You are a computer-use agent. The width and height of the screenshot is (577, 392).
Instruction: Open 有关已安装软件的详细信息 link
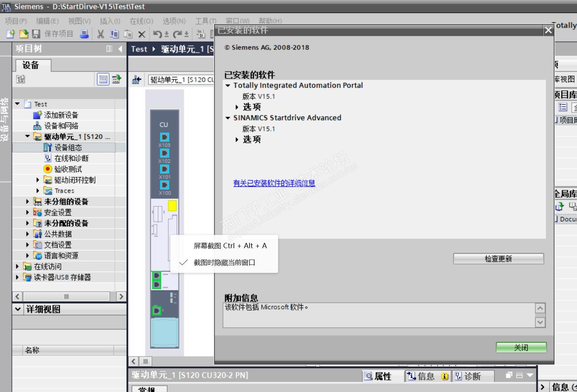coord(274,183)
